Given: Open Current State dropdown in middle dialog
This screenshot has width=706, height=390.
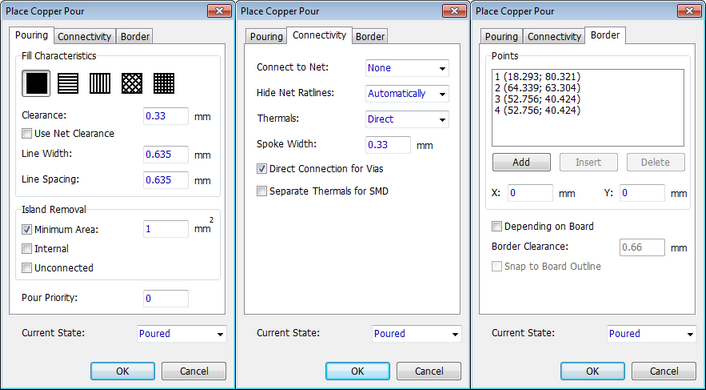Looking at the screenshot, I should click(416, 334).
